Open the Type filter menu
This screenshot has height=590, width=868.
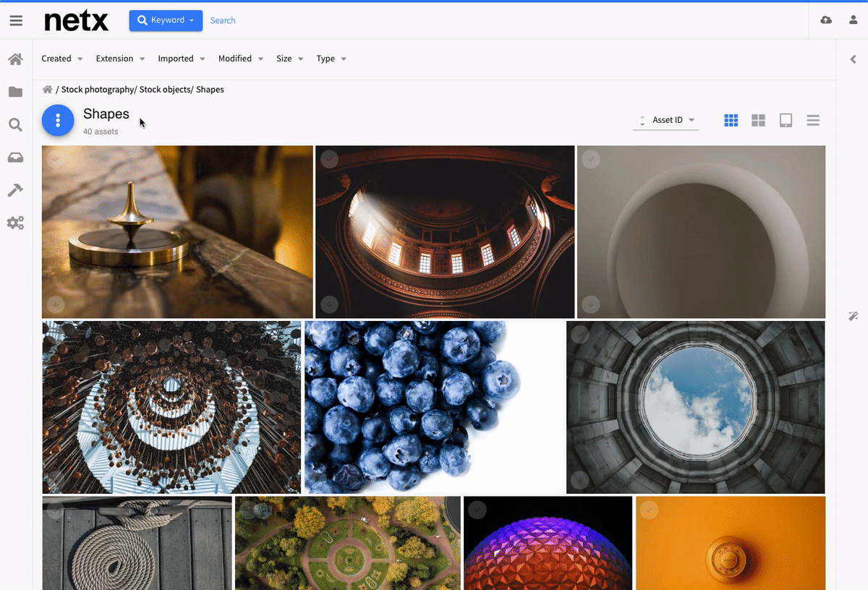point(331,59)
